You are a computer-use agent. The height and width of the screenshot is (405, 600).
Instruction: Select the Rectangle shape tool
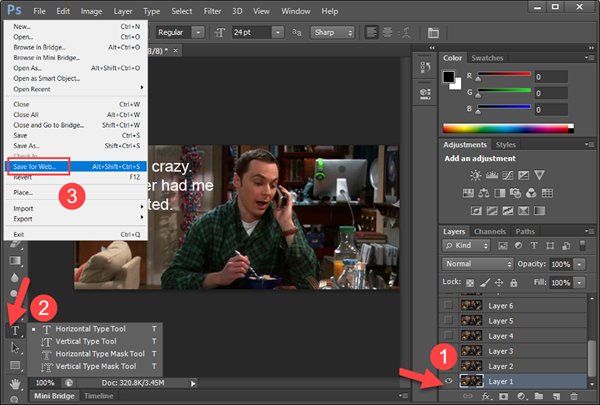click(x=15, y=365)
